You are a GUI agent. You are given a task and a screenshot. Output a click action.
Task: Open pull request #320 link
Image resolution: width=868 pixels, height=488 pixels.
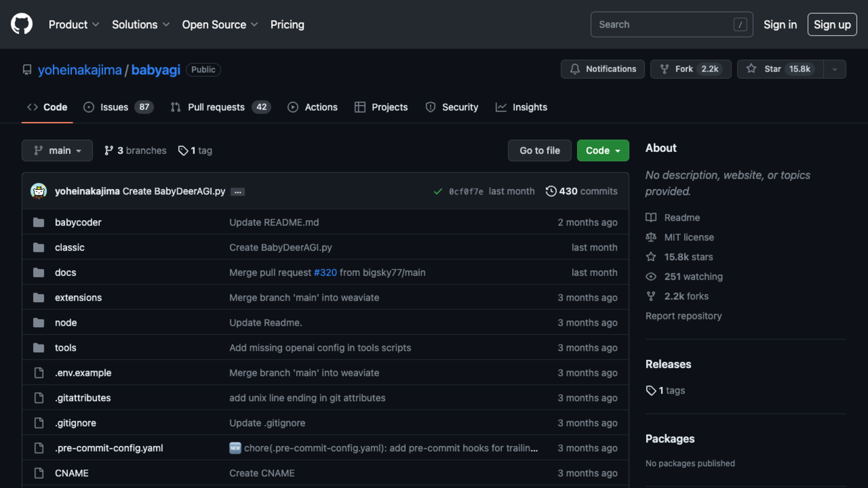pos(325,272)
